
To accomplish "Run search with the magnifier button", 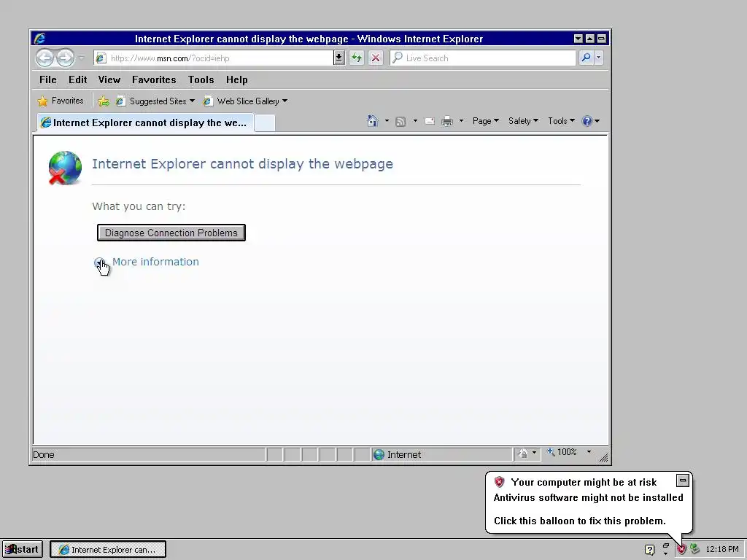I will 586,58.
